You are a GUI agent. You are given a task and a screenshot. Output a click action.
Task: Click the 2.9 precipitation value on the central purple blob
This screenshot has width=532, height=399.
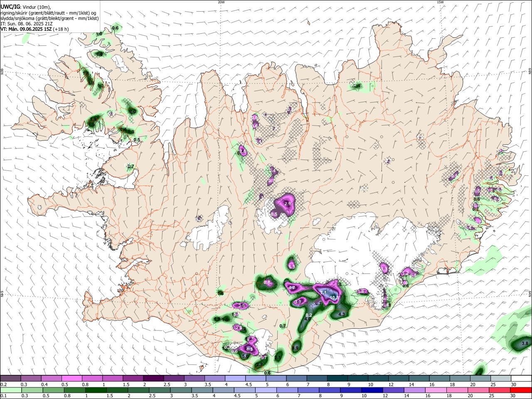pos(288,204)
